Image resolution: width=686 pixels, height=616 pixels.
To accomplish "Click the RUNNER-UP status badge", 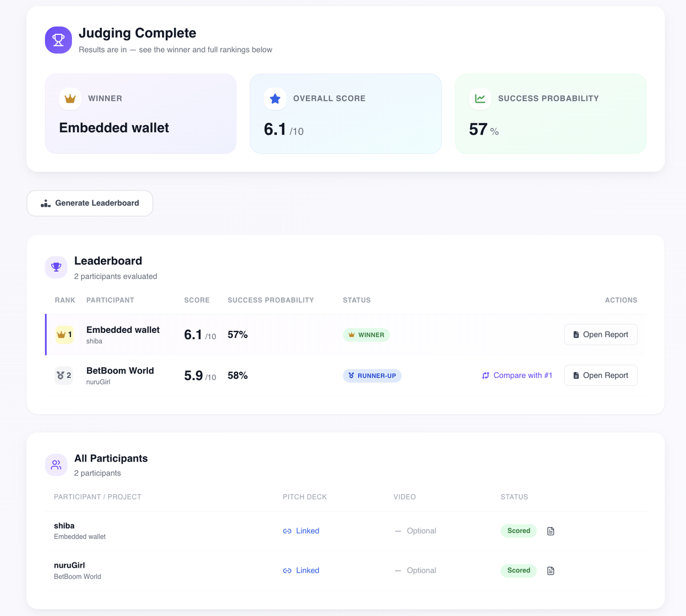I will pyautogui.click(x=372, y=376).
